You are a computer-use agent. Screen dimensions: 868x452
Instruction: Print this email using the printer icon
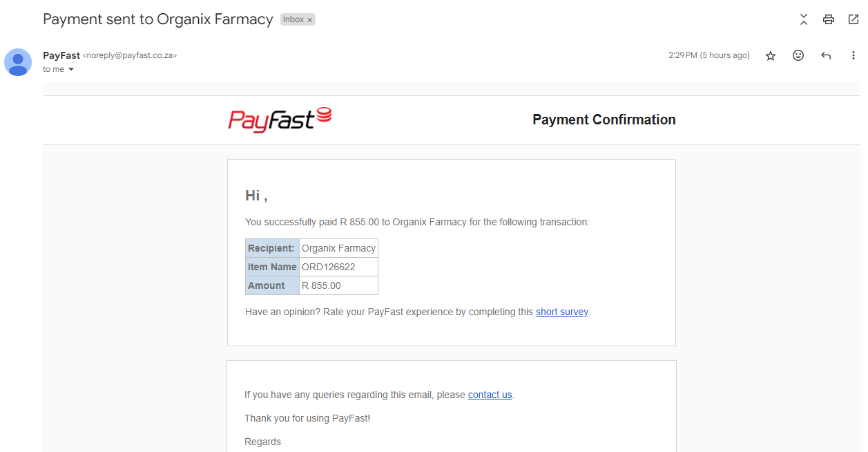pyautogui.click(x=829, y=19)
